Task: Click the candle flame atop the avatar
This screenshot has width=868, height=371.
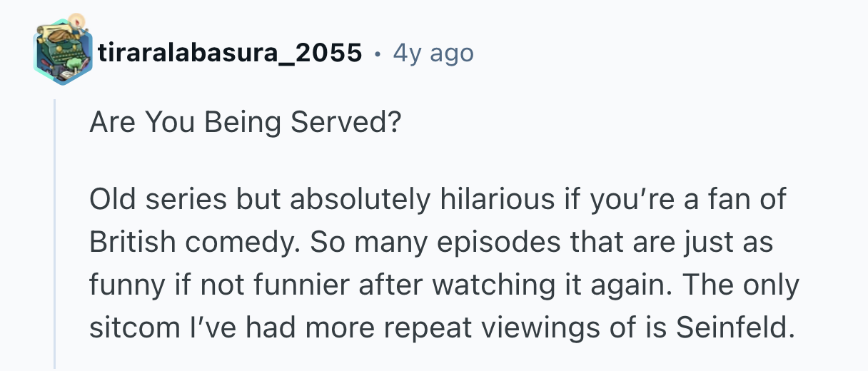Action: click(x=79, y=19)
